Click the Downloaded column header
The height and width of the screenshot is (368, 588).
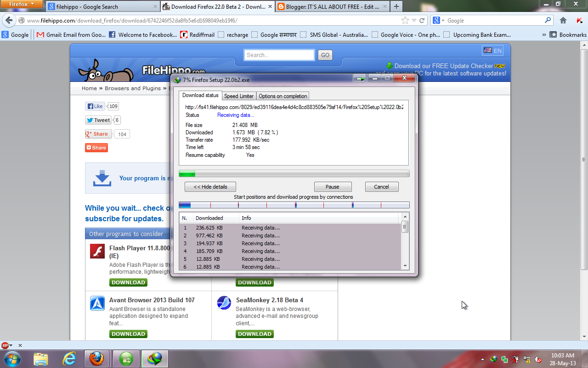[216, 218]
